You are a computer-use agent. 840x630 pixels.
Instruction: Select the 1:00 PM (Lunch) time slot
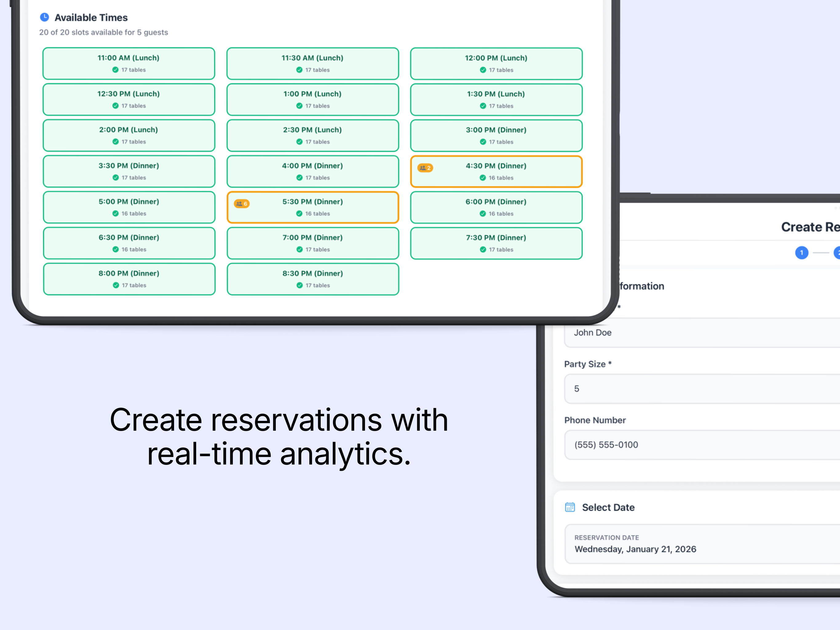click(312, 100)
